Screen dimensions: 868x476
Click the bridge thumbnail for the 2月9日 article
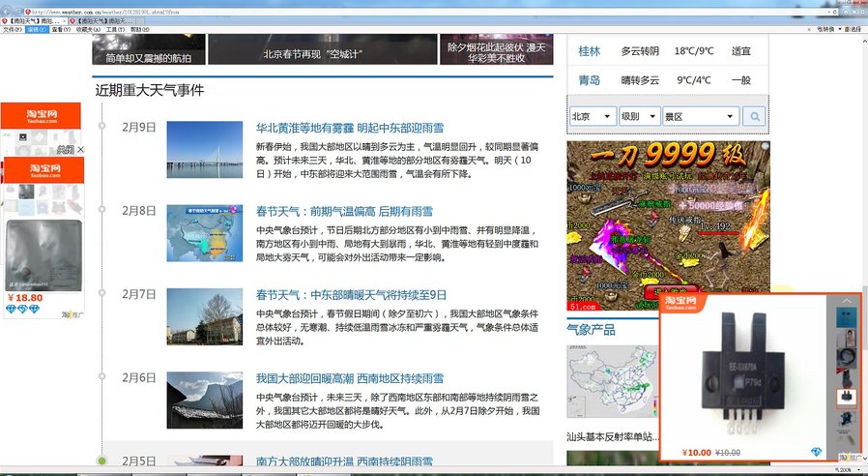click(x=204, y=150)
